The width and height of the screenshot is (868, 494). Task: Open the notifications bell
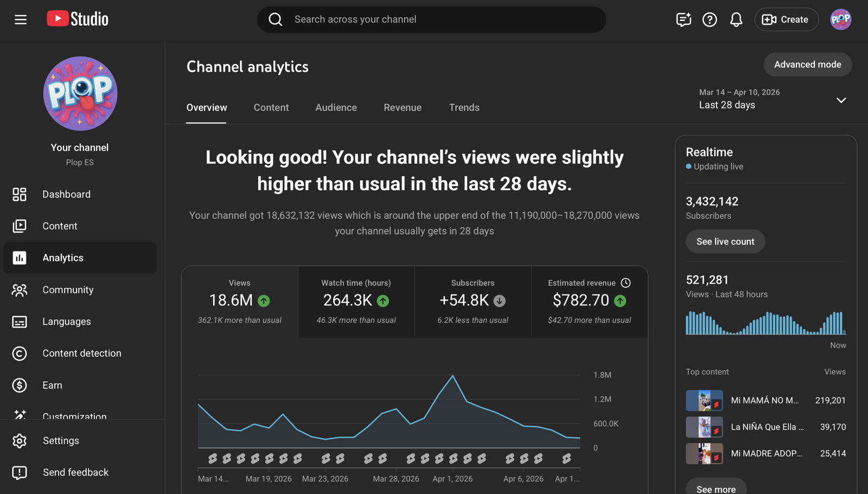(x=736, y=20)
